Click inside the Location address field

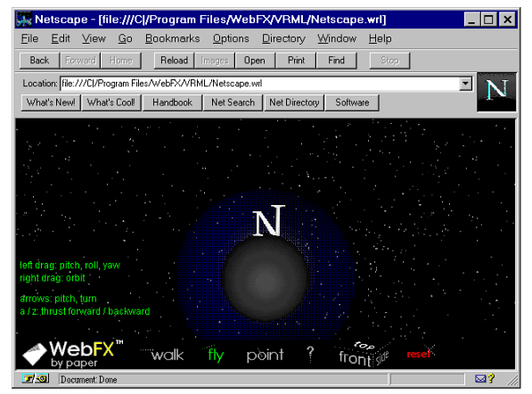click(259, 84)
